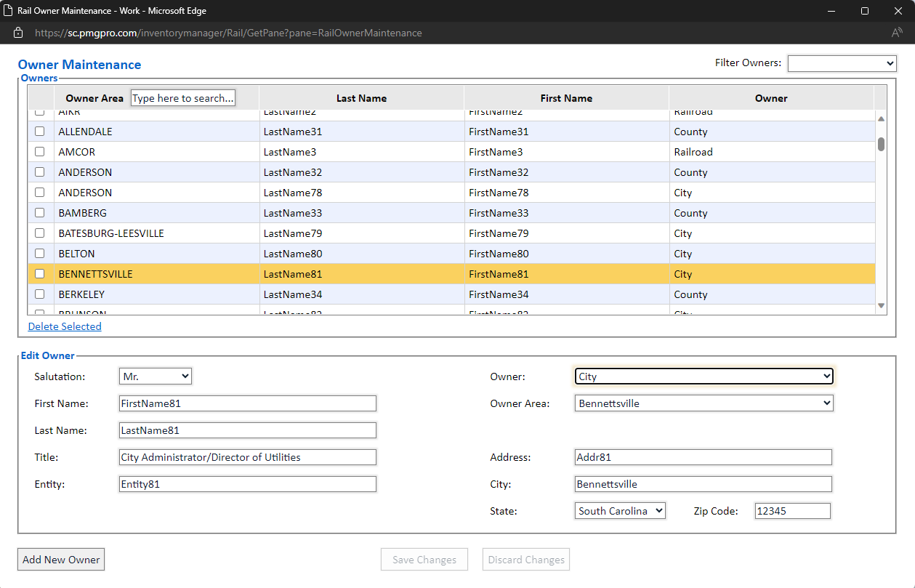The image size is (915, 588).
Task: Maximize the Rail Owner Maintenance window
Action: point(864,11)
